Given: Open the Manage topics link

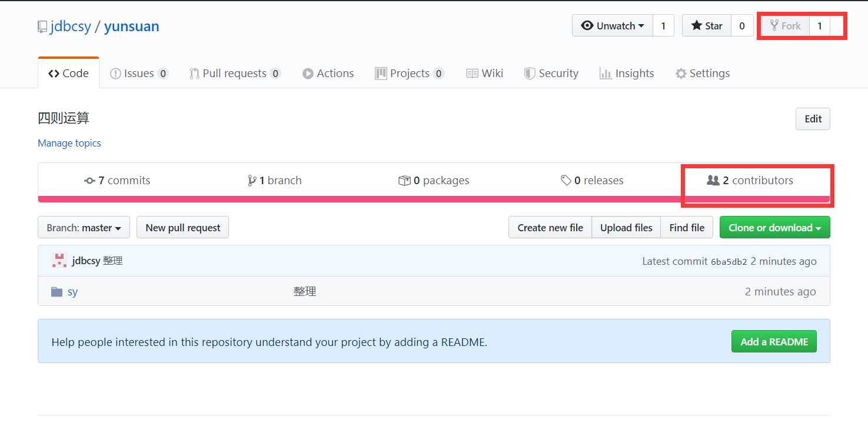Looking at the screenshot, I should (x=69, y=143).
